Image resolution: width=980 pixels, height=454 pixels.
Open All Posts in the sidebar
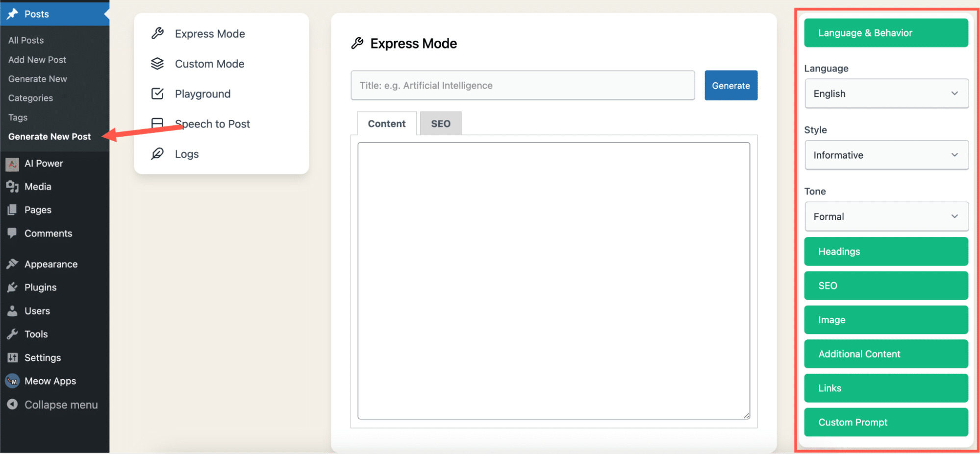[x=26, y=40]
